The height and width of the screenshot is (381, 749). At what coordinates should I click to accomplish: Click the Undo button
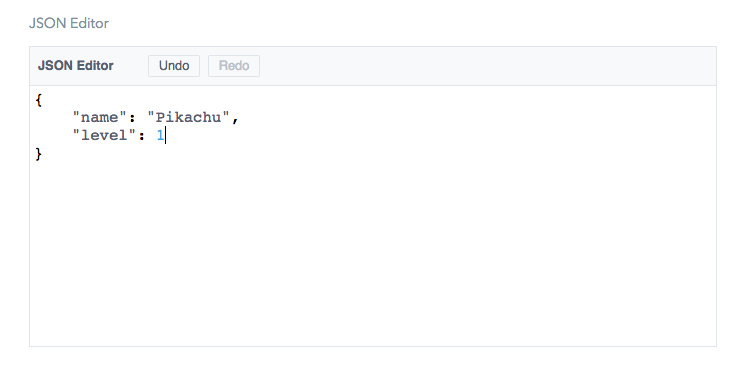(174, 66)
